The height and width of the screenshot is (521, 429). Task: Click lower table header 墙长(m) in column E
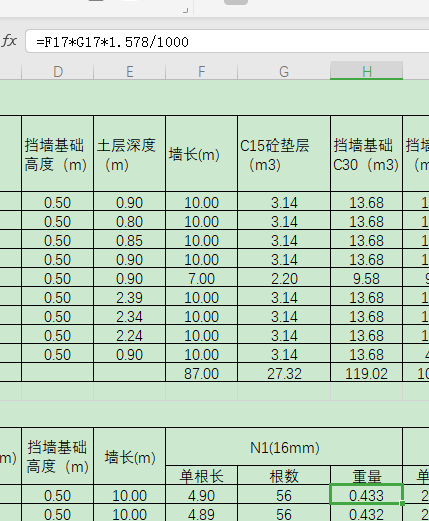pos(130,457)
